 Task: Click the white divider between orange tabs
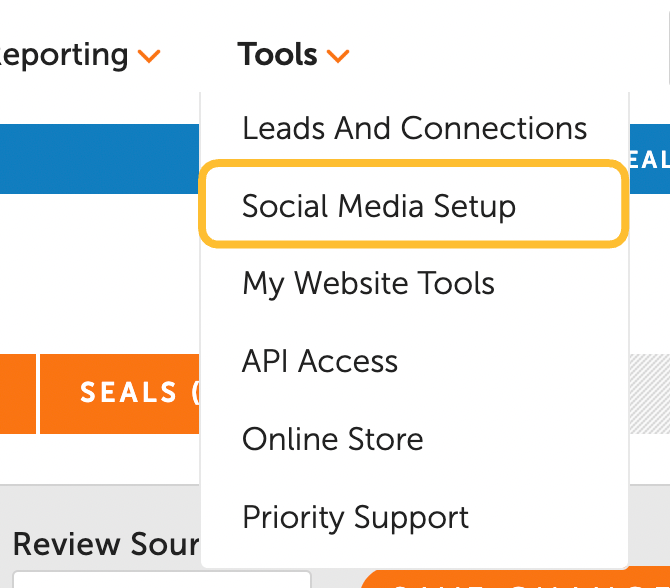pos(38,393)
